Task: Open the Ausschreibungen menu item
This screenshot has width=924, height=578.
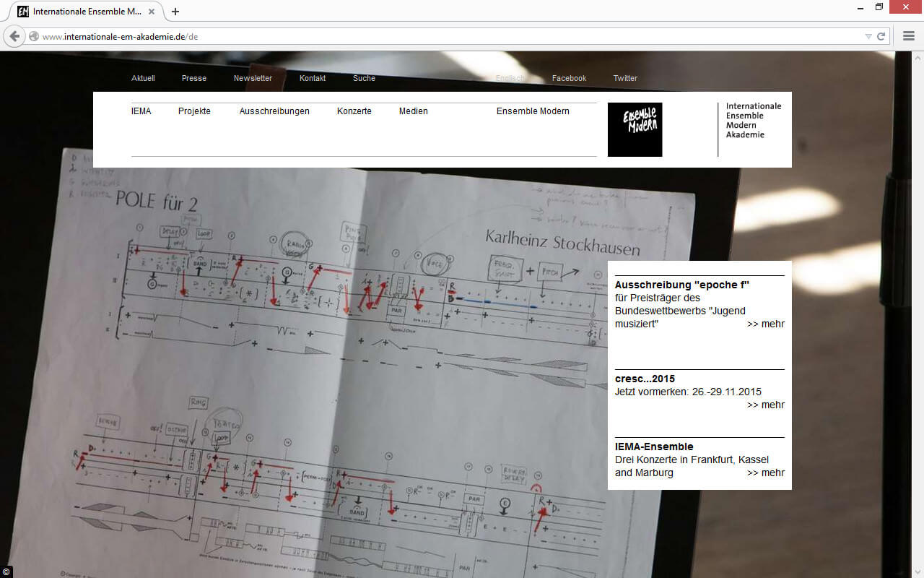Action: (x=274, y=111)
